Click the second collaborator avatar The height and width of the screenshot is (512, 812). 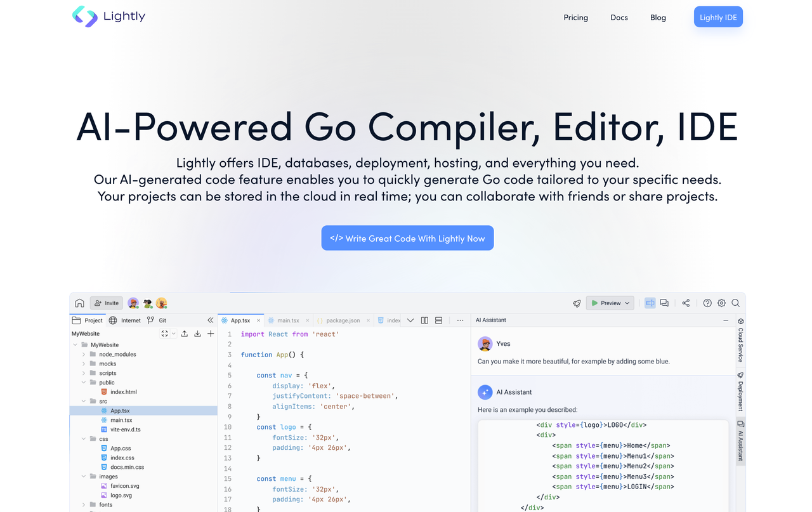(x=147, y=303)
